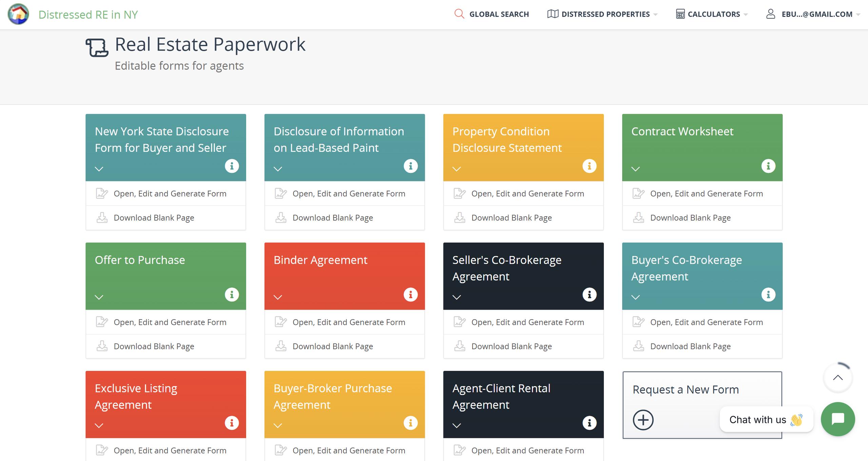Expand Disclosure of Information on Lead-Based Paint chevron

[x=278, y=169]
